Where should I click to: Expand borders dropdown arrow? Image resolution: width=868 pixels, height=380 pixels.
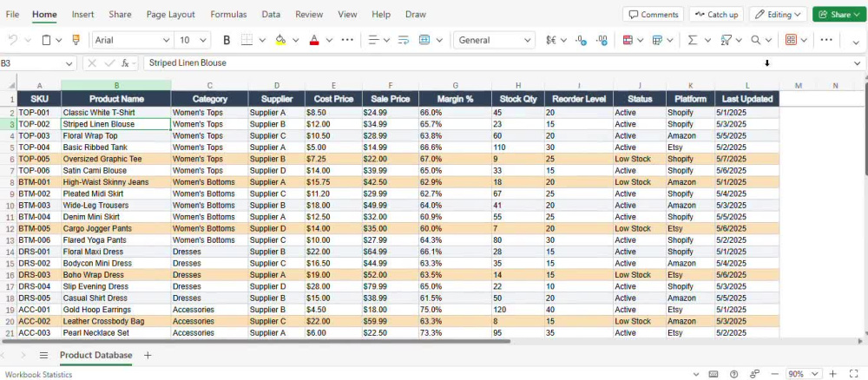[x=262, y=40]
